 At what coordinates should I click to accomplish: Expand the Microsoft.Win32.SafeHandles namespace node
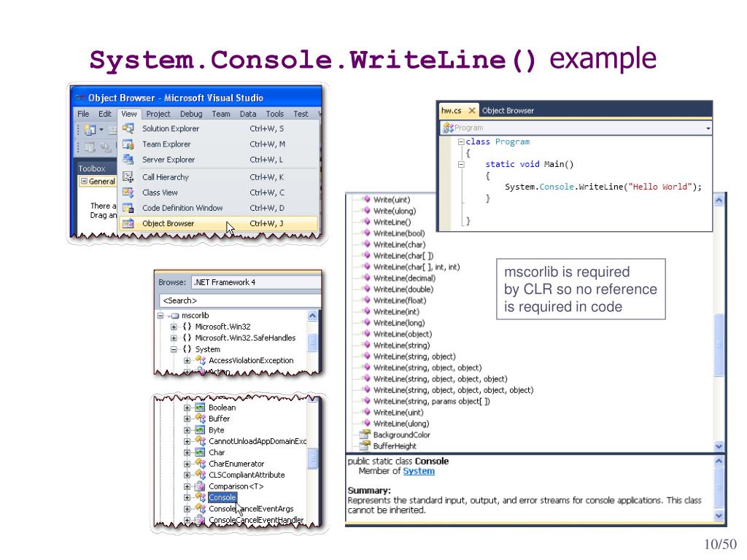pos(174,338)
